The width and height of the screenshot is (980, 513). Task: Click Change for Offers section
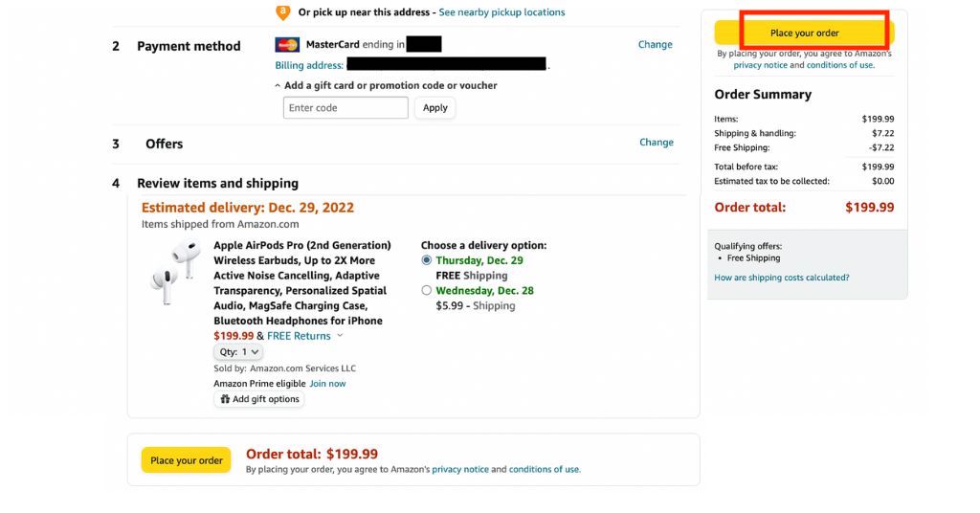pyautogui.click(x=656, y=143)
